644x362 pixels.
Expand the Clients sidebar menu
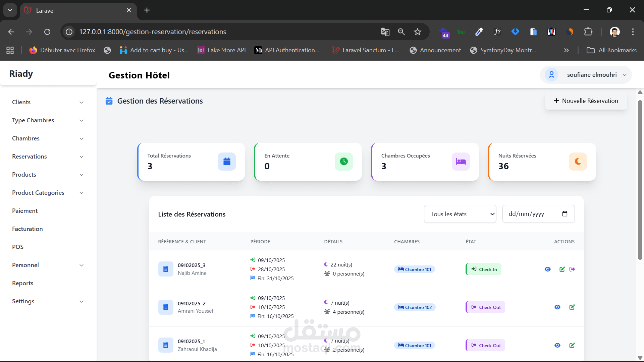48,102
